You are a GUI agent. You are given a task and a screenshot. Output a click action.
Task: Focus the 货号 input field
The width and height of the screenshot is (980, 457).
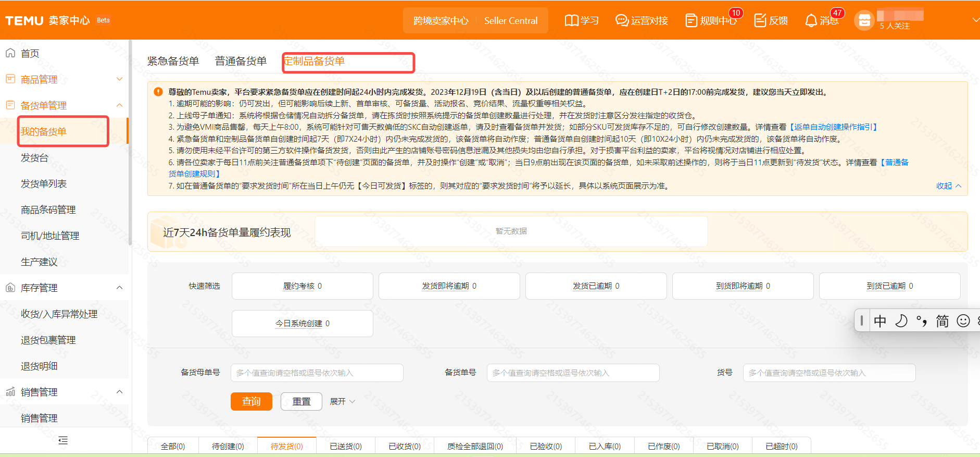pos(830,373)
